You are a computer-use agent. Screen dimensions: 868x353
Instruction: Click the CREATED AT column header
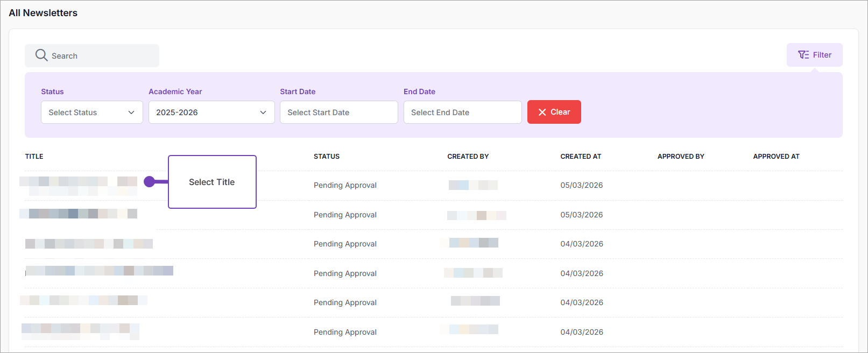pyautogui.click(x=581, y=157)
